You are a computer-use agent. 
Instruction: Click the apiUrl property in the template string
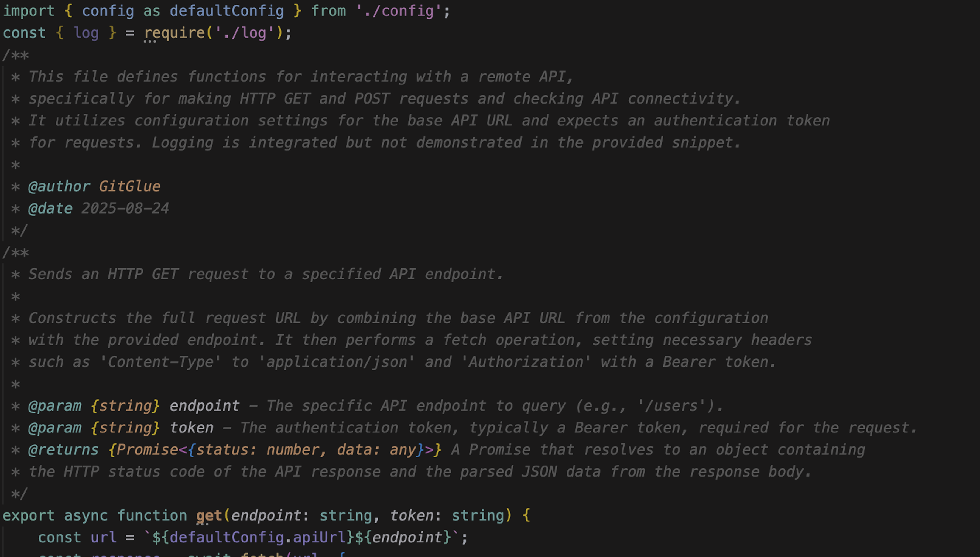pos(320,538)
